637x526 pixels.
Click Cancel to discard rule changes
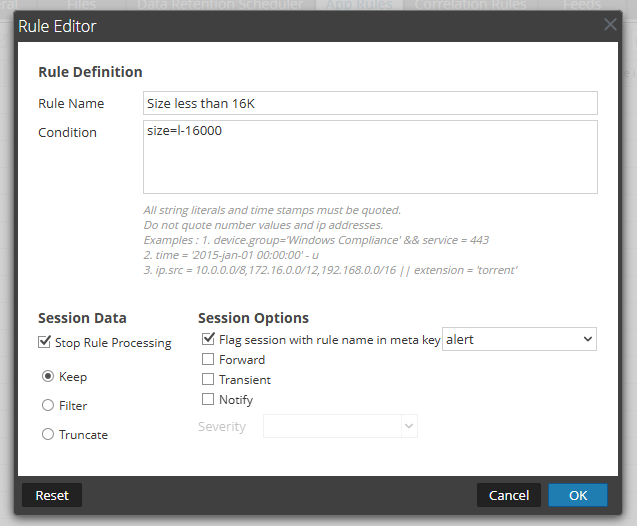click(509, 495)
